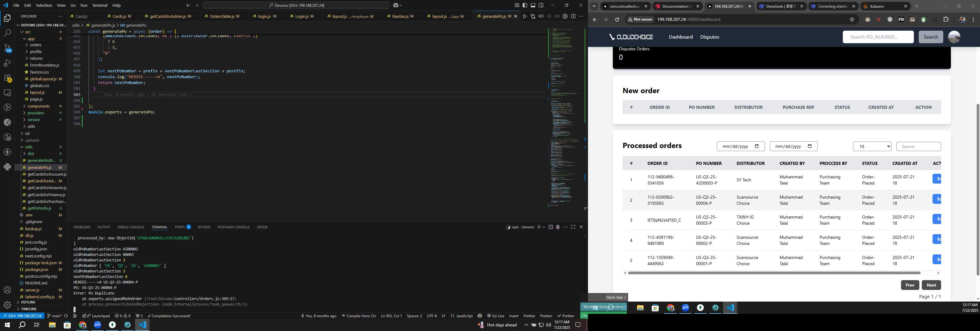Go back in VS Code navigation history
The width and height of the screenshot is (980, 331).
coord(188,5)
